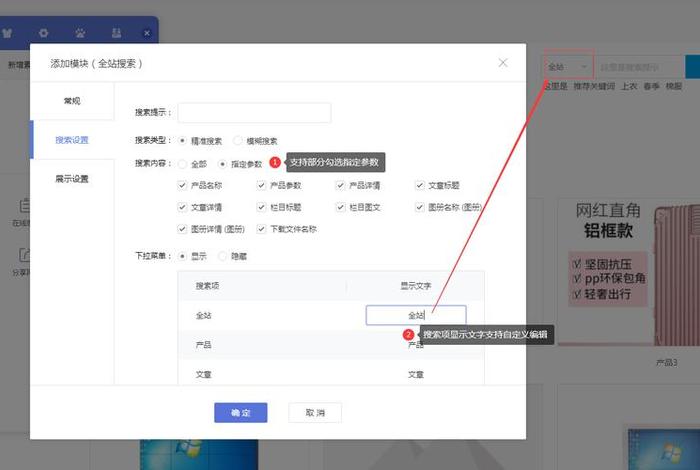700x470 pixels.
Task: Open the 全站 dropdown in background search bar
Action: [x=568, y=67]
